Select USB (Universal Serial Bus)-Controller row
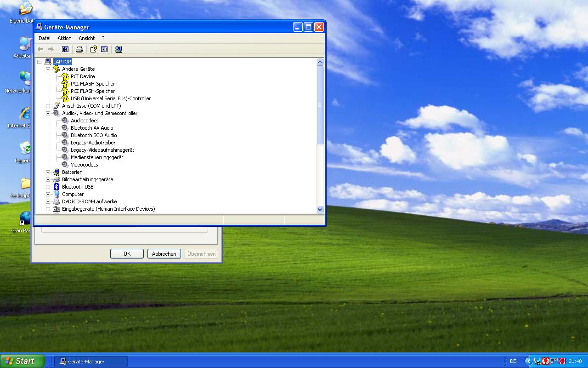 (111, 98)
